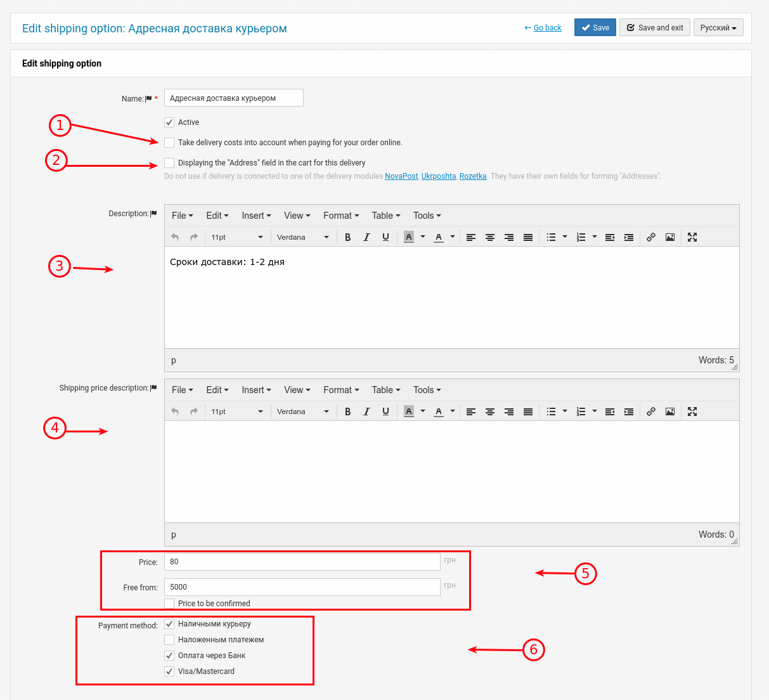Open Insert menu in the Description editor

[256, 216]
